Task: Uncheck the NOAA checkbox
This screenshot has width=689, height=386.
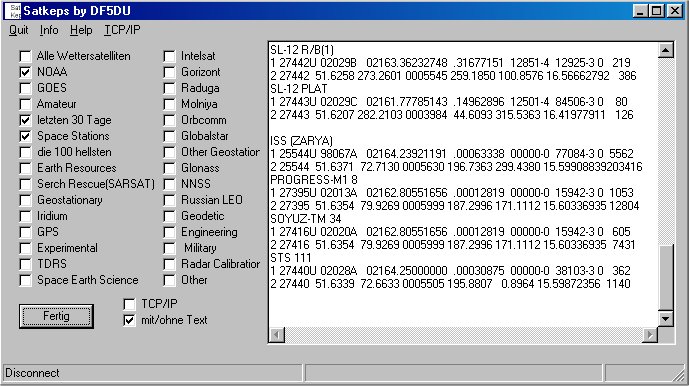Action: [x=25, y=72]
